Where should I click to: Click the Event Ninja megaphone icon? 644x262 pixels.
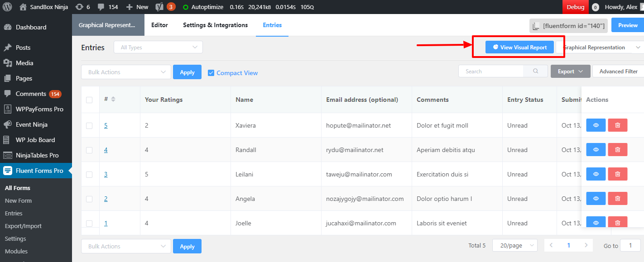click(8, 124)
